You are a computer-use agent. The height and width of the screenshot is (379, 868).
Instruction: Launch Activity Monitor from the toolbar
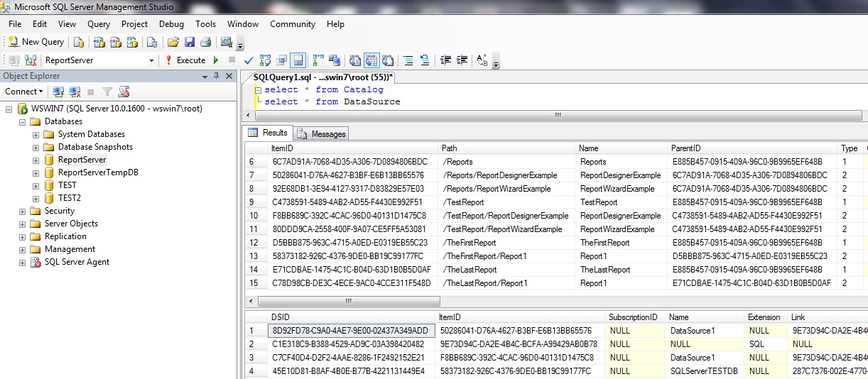click(227, 42)
